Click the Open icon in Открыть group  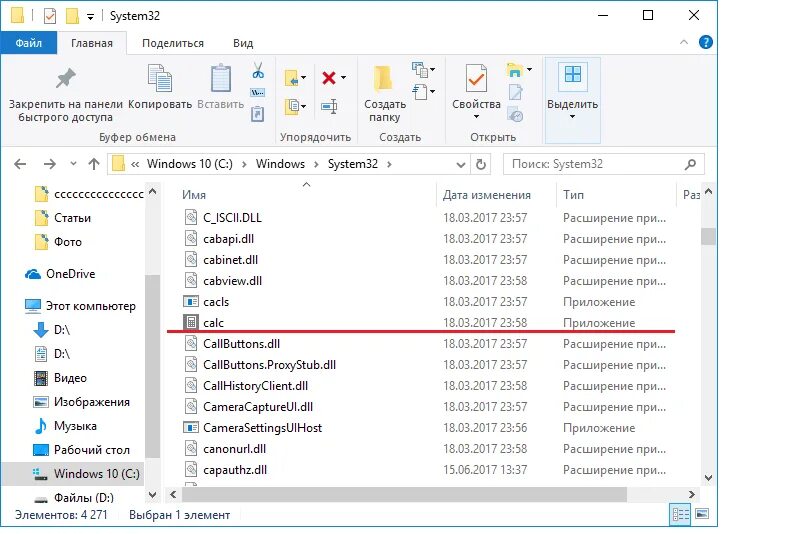[x=514, y=69]
